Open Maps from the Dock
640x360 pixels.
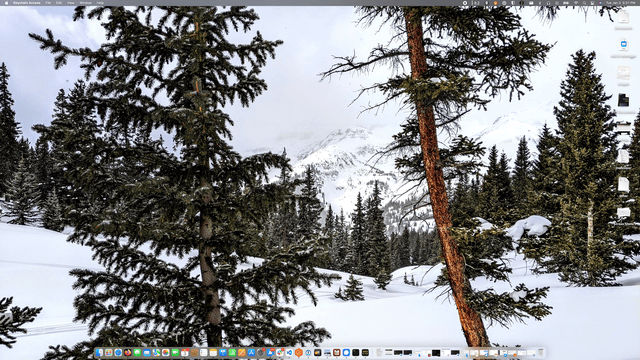pyautogui.click(x=156, y=352)
